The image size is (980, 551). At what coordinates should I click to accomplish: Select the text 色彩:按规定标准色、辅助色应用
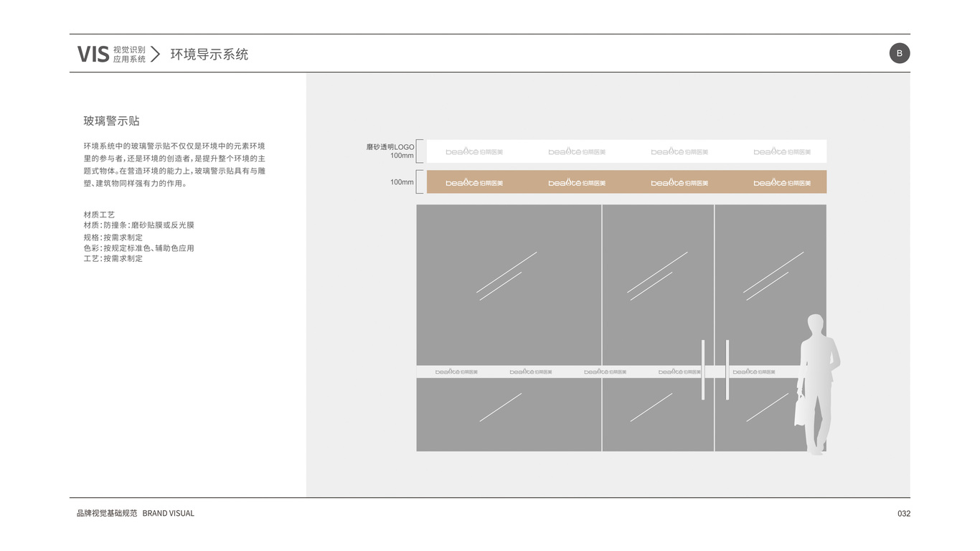138,248
